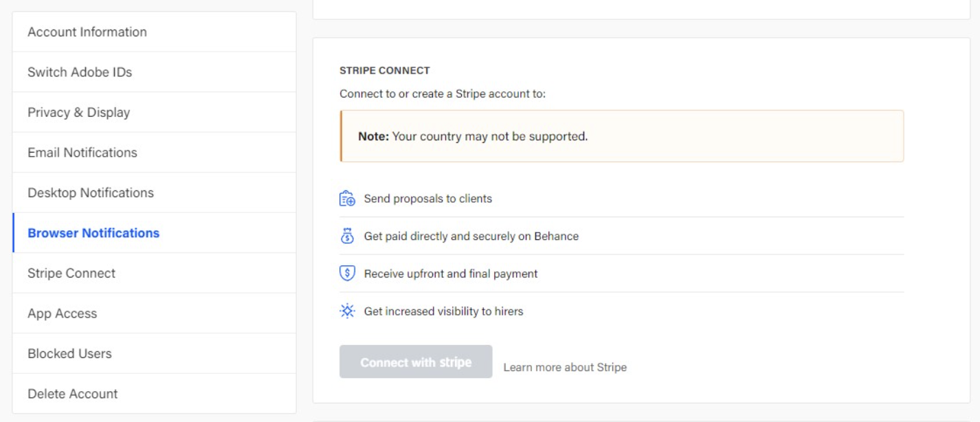Click the money bag payment icon
This screenshot has width=980, height=422.
tap(348, 236)
